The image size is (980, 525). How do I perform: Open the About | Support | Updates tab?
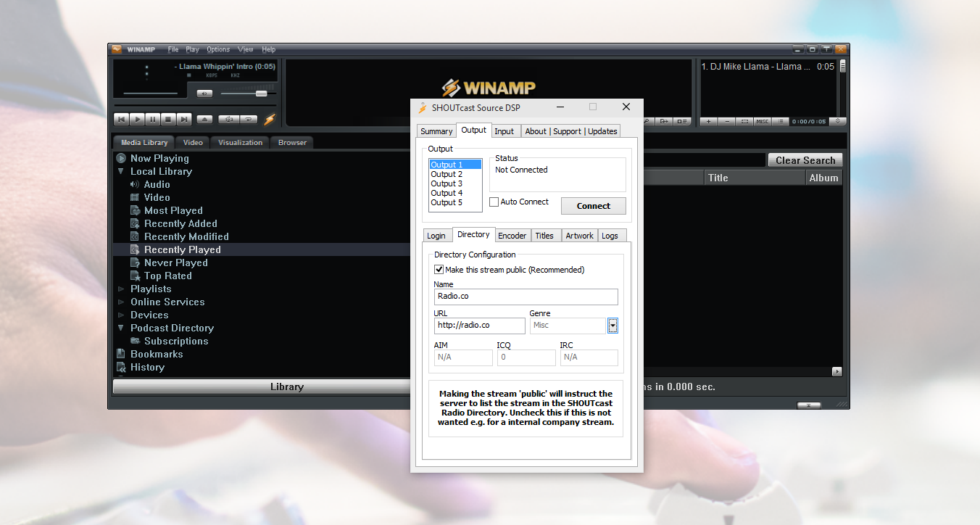point(571,131)
